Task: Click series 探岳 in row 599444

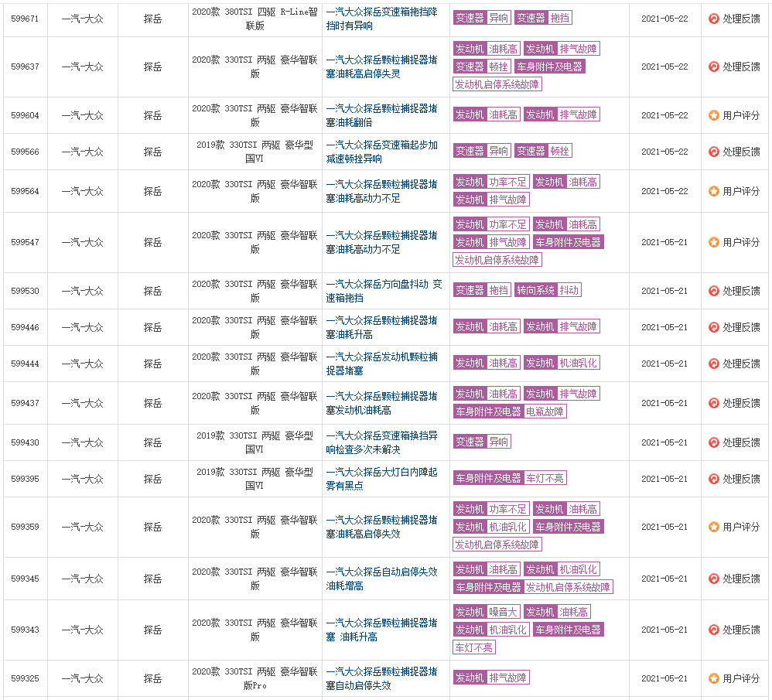Action: (x=152, y=364)
